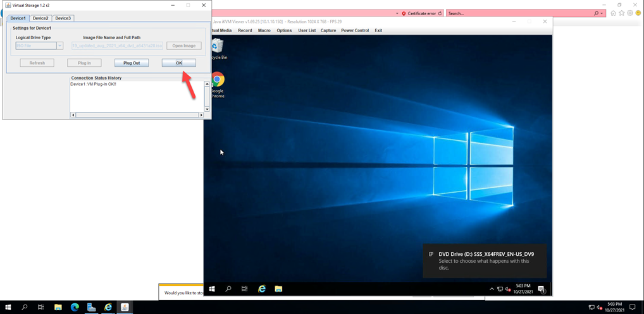Screen dimensions: 644x314
Task: Open the IE browser home icon
Action: click(x=613, y=13)
